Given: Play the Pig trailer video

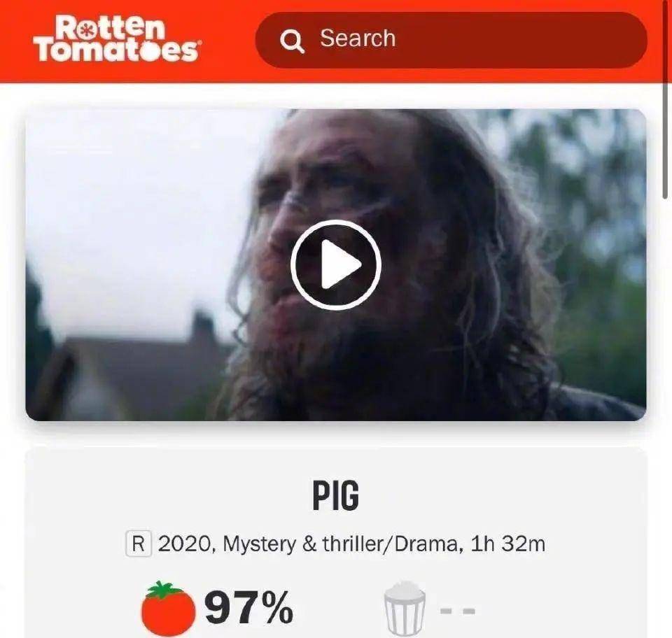Looking at the screenshot, I should (335, 264).
